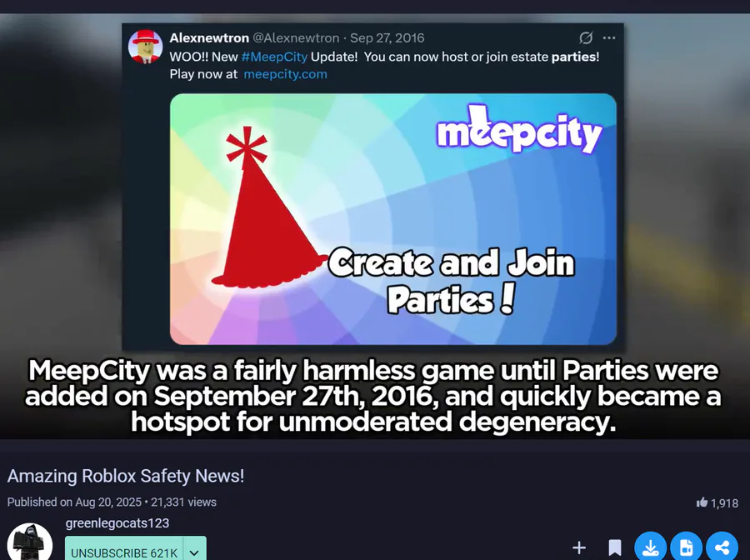Expand the subscription options dropdown arrow
Viewport: 750px width, 560px height.
(x=194, y=551)
